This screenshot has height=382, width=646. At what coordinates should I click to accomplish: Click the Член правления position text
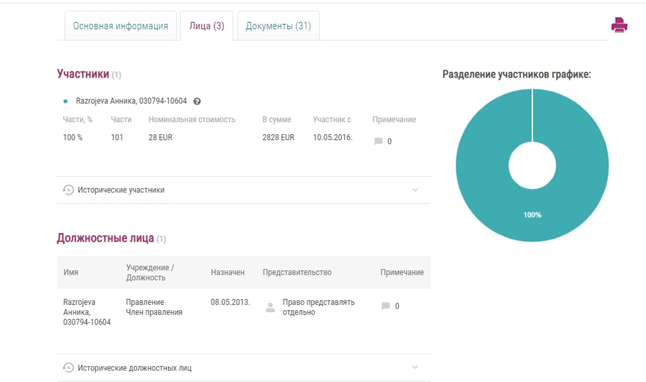154,312
